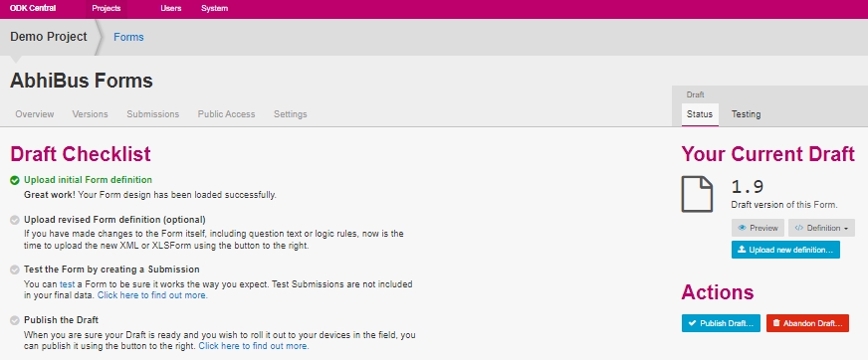Screen dimensions: 868x360
Task: Open the Users menu in top bar
Action: coord(170,9)
